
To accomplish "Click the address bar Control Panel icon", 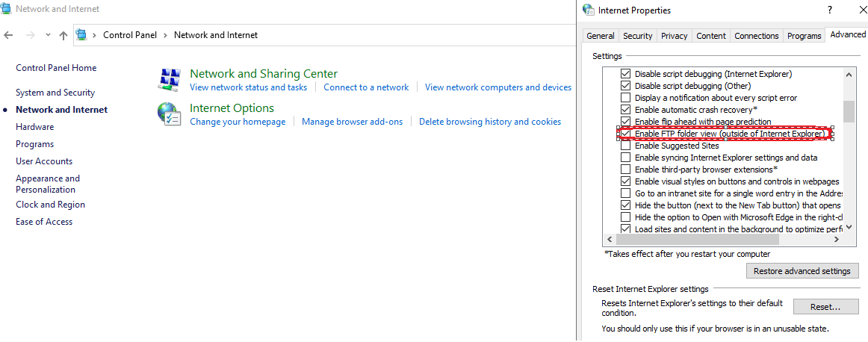I will pos(81,35).
